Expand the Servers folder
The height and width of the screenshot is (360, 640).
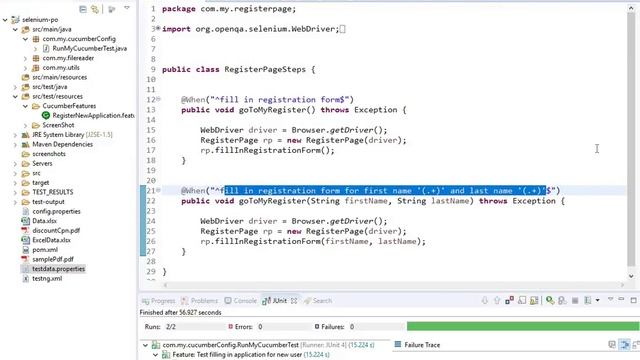[x=15, y=164]
